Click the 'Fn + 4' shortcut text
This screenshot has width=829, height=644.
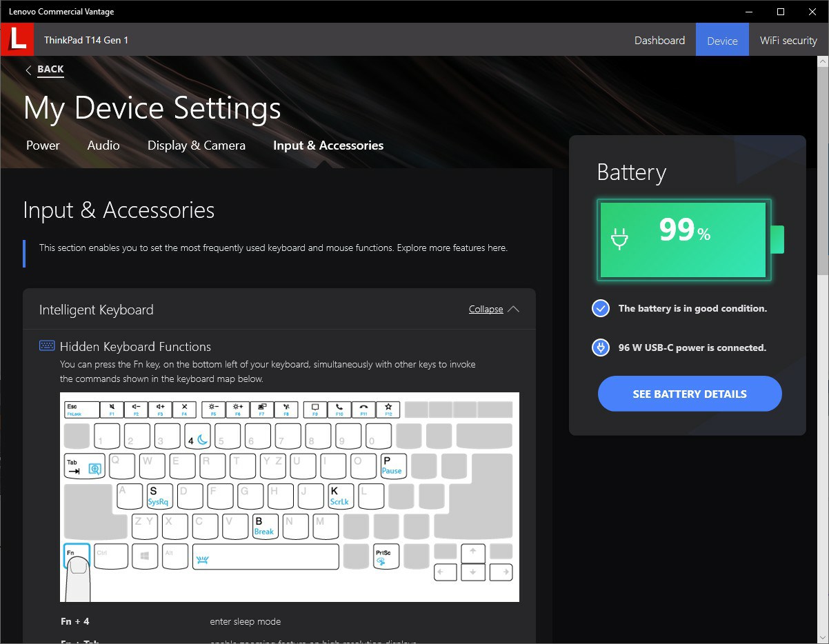pos(75,621)
